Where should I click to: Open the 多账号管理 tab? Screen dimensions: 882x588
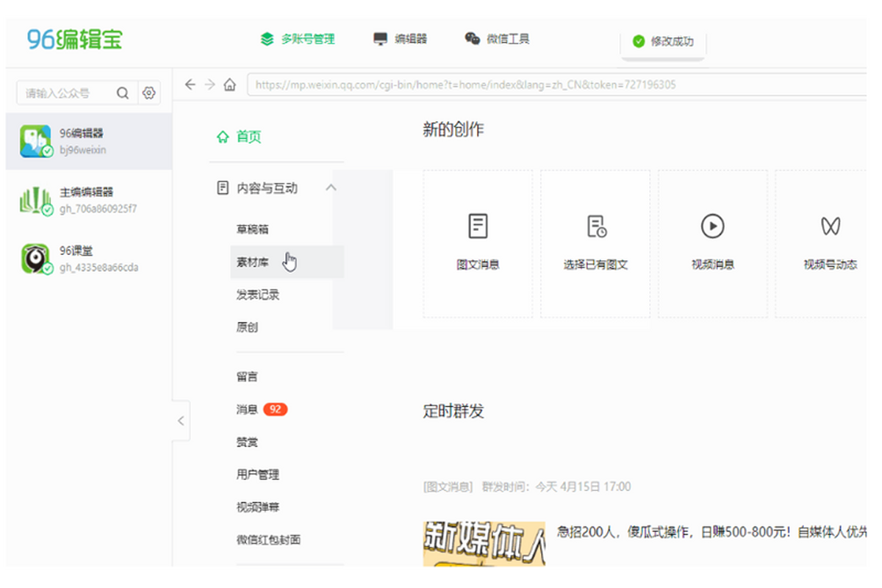click(x=298, y=39)
